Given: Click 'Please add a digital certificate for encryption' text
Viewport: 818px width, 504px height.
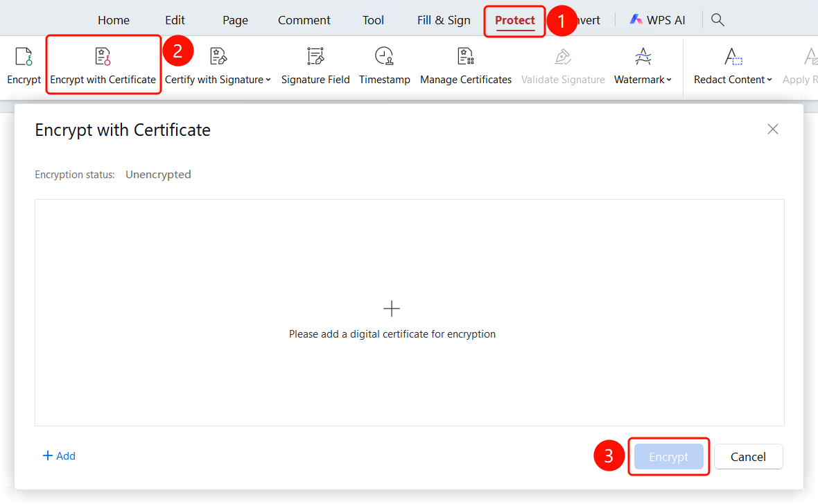Looking at the screenshot, I should tap(392, 334).
